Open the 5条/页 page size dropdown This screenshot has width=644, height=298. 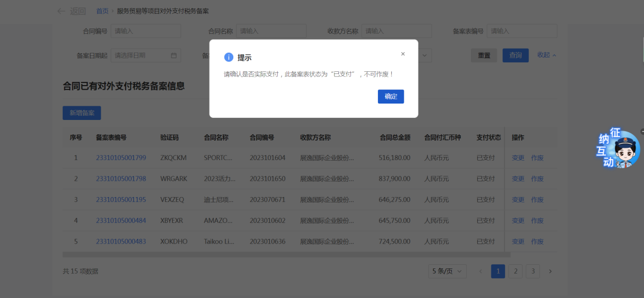pyautogui.click(x=448, y=272)
